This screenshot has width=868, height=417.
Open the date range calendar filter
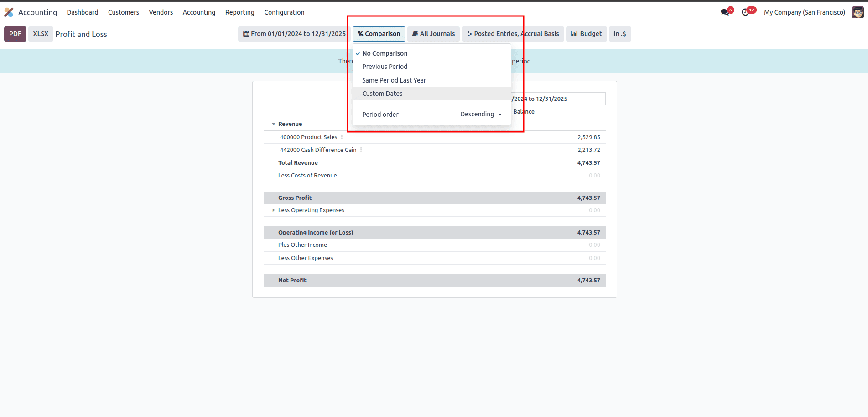pos(294,34)
